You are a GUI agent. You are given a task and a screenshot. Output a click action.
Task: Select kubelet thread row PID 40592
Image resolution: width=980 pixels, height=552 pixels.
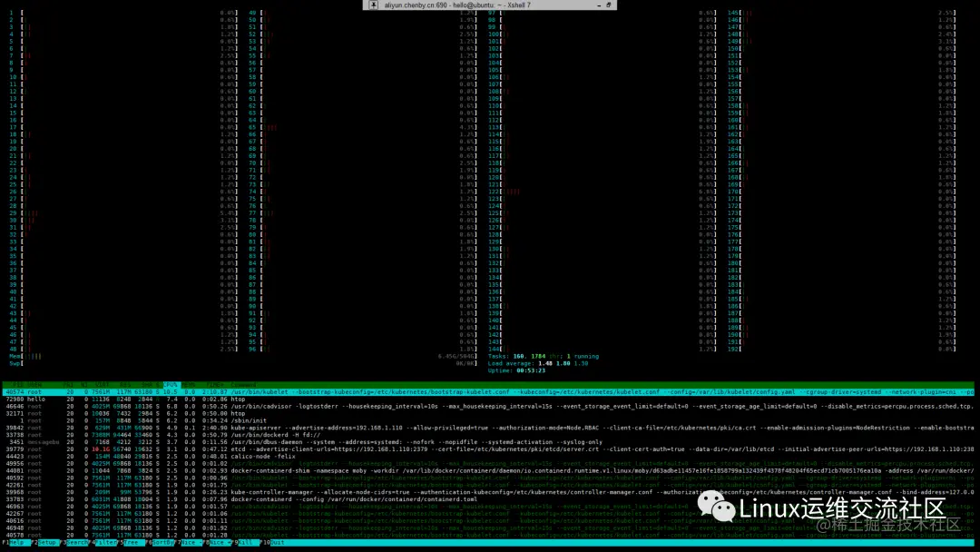(x=489, y=478)
